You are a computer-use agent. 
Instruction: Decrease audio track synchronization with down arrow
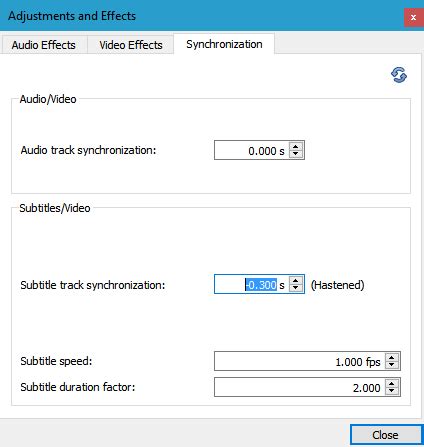click(295, 154)
